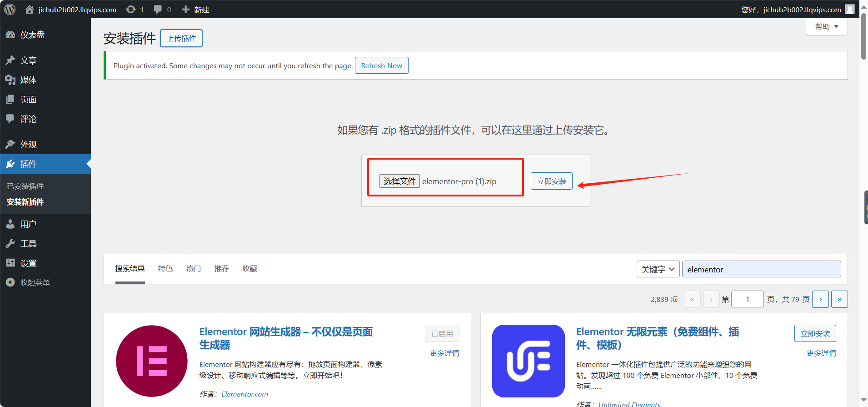Open the comments bubble icon in admin bar
This screenshot has width=868, height=407.
pyautogui.click(x=158, y=9)
